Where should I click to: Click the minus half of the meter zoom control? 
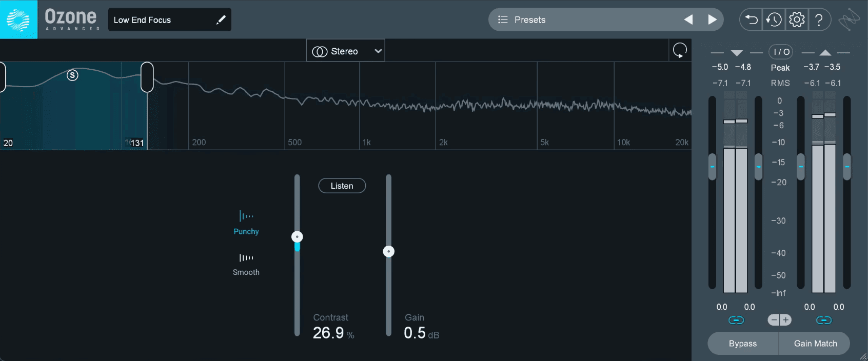(774, 320)
